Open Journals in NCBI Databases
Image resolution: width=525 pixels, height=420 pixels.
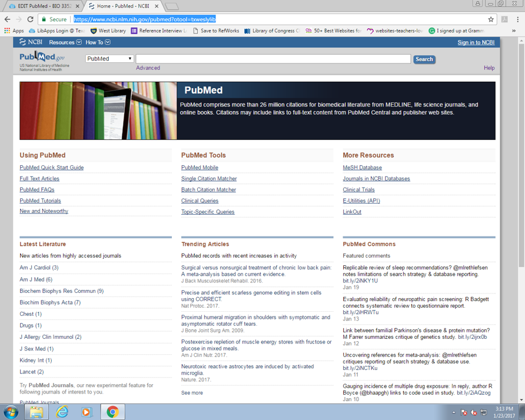click(376, 178)
